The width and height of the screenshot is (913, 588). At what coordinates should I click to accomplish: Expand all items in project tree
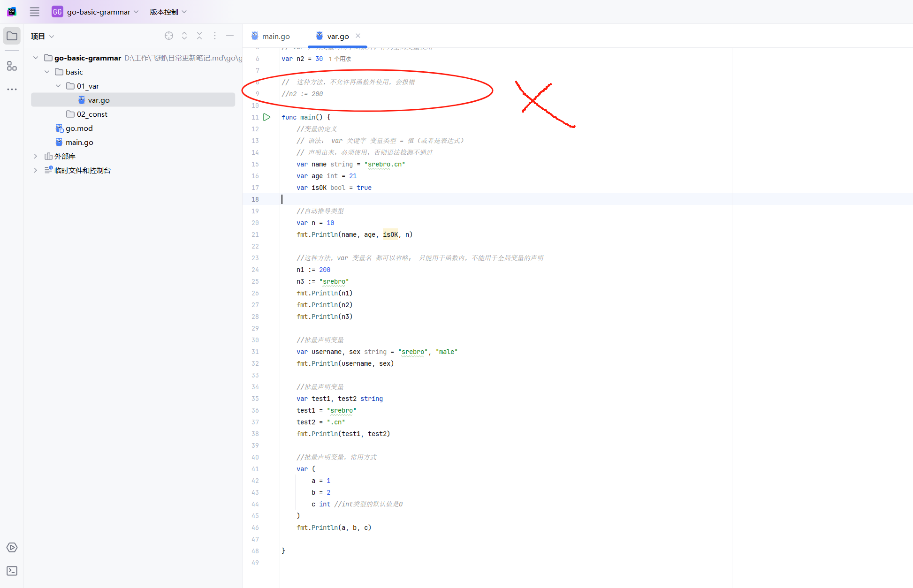[184, 36]
